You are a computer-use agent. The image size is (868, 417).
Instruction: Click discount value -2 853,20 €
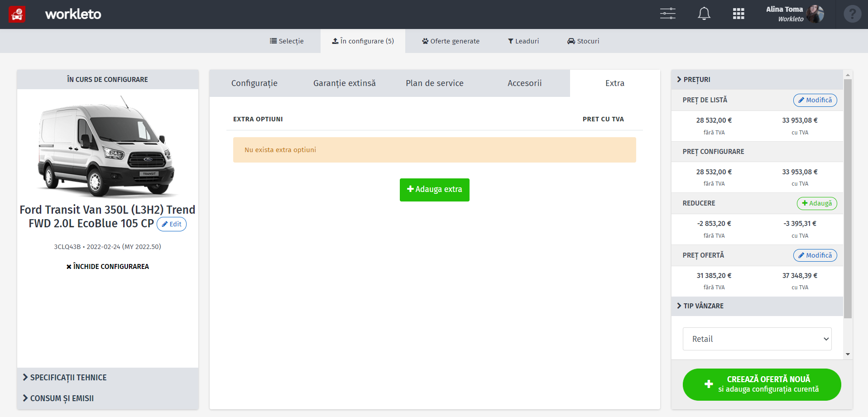[x=714, y=224]
